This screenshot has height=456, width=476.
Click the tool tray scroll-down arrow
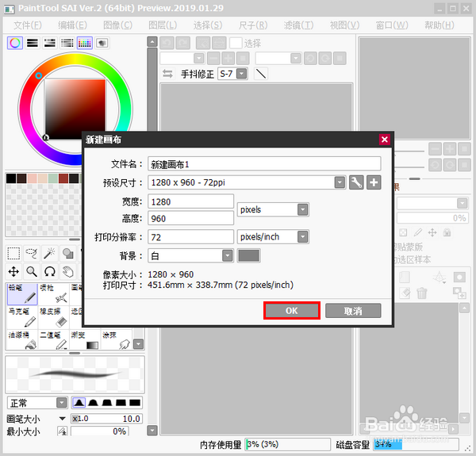pyautogui.click(x=138, y=344)
